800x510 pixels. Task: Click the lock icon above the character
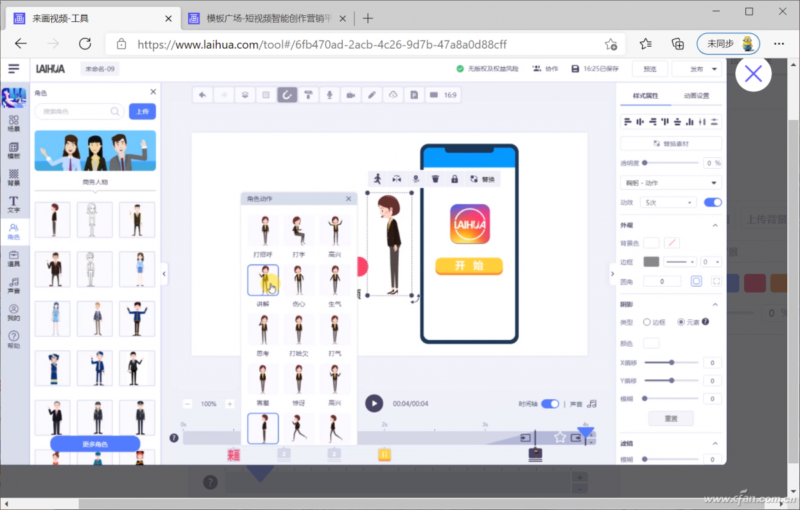[x=453, y=179]
